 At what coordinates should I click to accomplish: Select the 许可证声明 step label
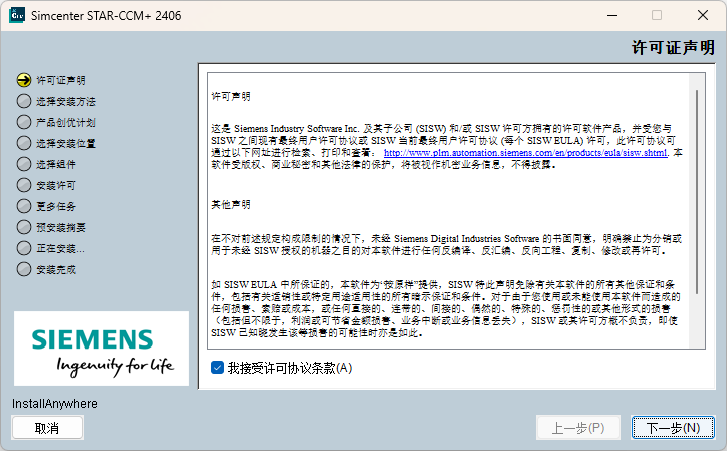pyautogui.click(x=61, y=80)
